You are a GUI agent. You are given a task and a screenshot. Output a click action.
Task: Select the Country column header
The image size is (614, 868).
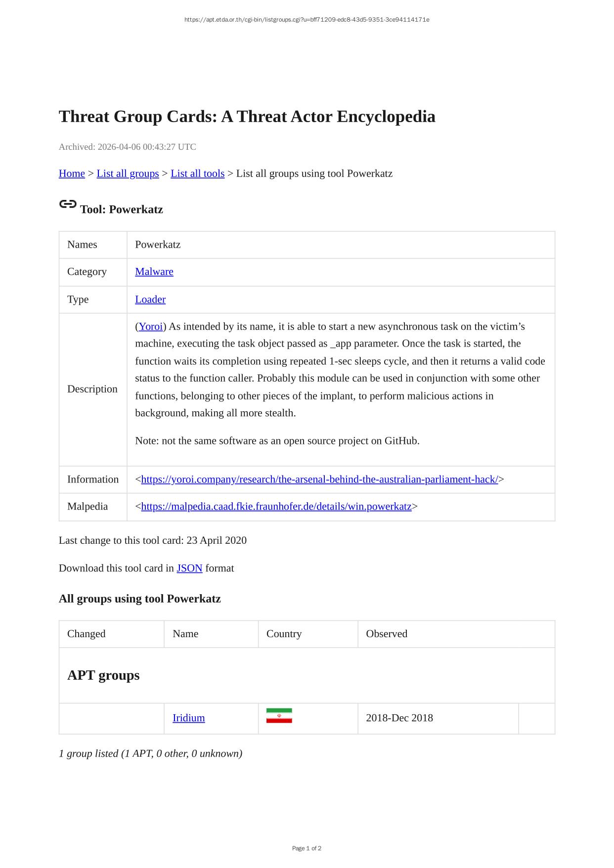(x=284, y=634)
